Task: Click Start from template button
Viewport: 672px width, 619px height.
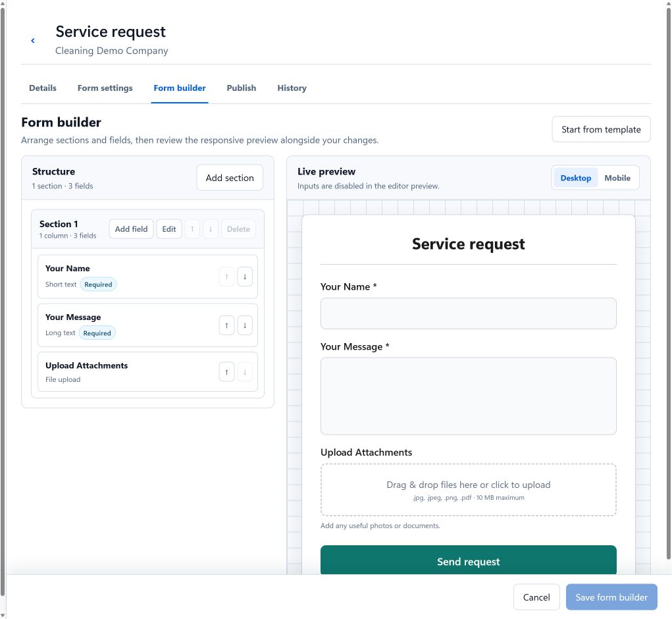Action: click(x=601, y=130)
